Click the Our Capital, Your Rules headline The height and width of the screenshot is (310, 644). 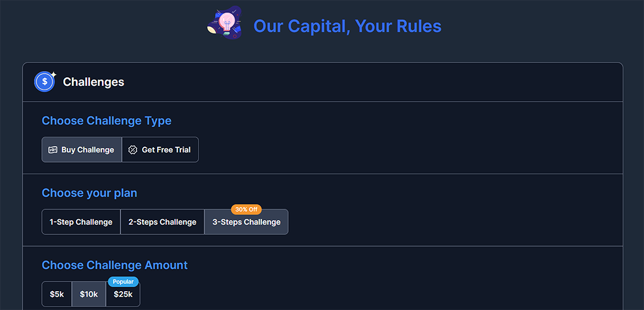click(x=347, y=26)
